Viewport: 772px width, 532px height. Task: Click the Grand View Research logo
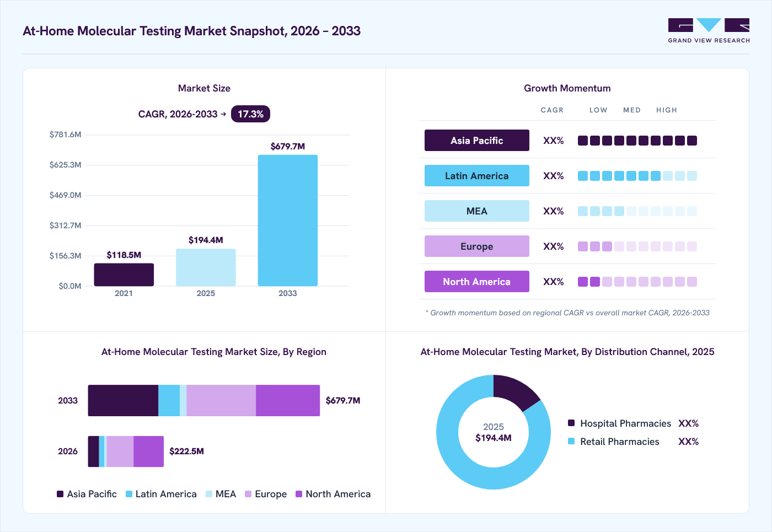click(x=709, y=31)
